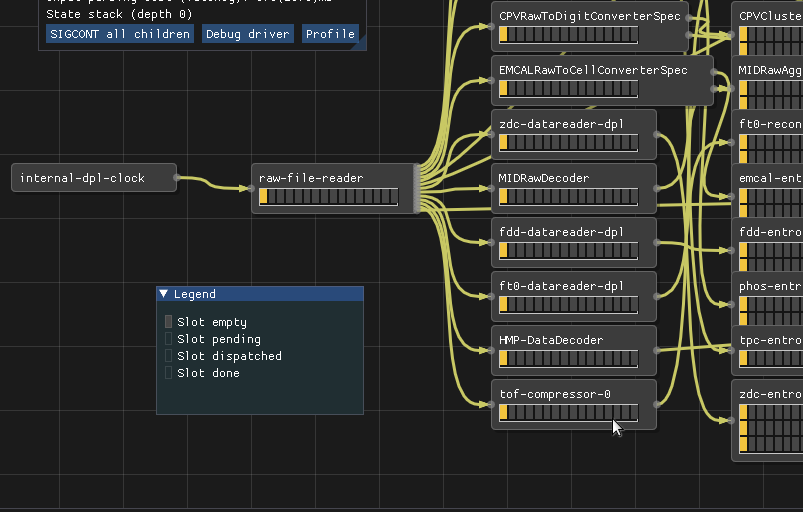
Task: Click the ft0-datareader-dpl output port
Action: pyautogui.click(x=657, y=296)
